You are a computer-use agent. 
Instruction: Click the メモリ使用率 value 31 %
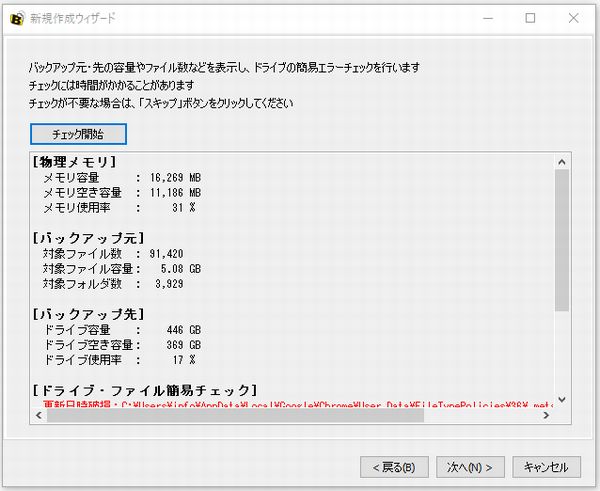184,207
